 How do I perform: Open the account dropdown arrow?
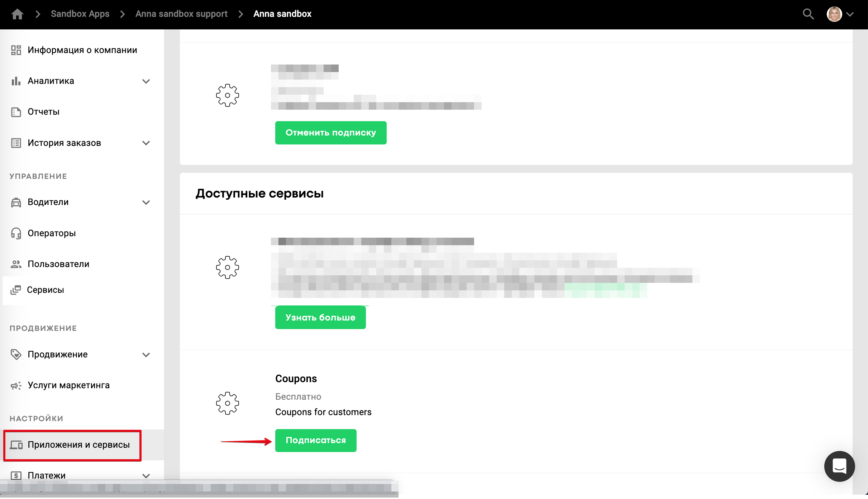(x=850, y=14)
